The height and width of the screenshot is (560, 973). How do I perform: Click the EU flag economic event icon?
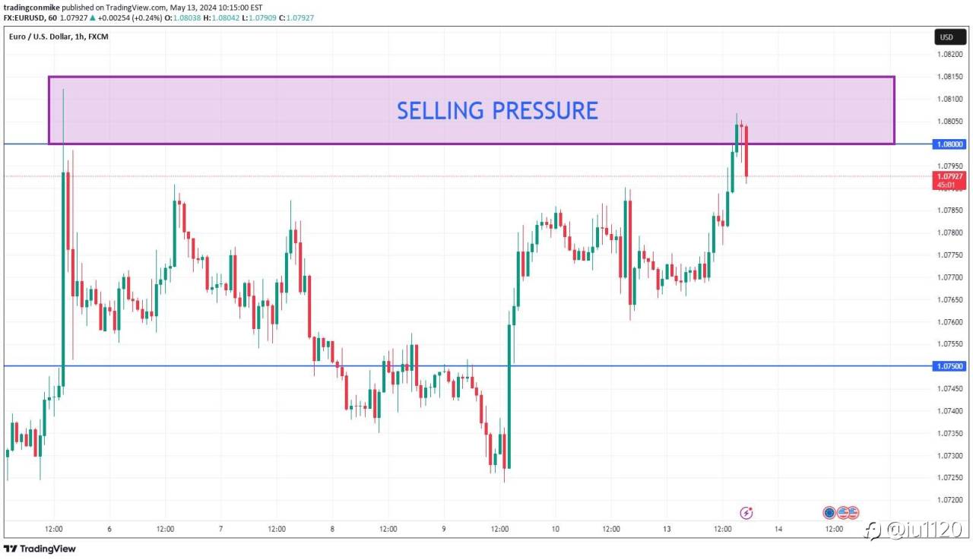(x=829, y=513)
